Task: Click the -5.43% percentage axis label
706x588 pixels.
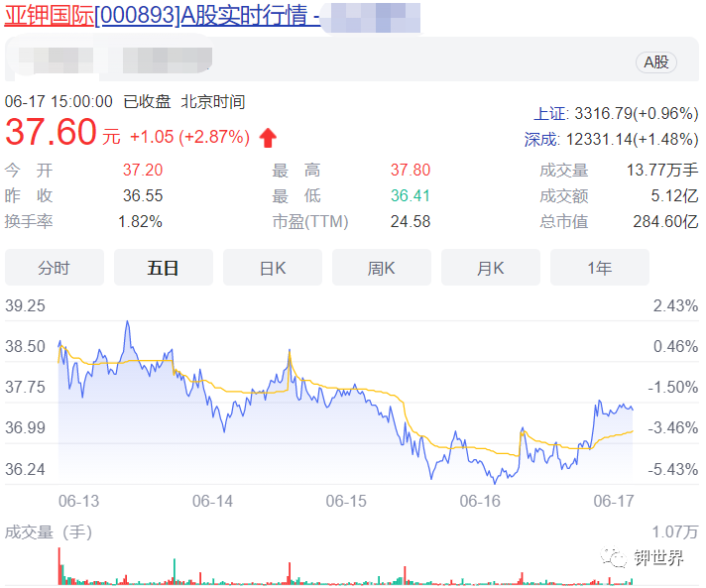Action: (672, 469)
